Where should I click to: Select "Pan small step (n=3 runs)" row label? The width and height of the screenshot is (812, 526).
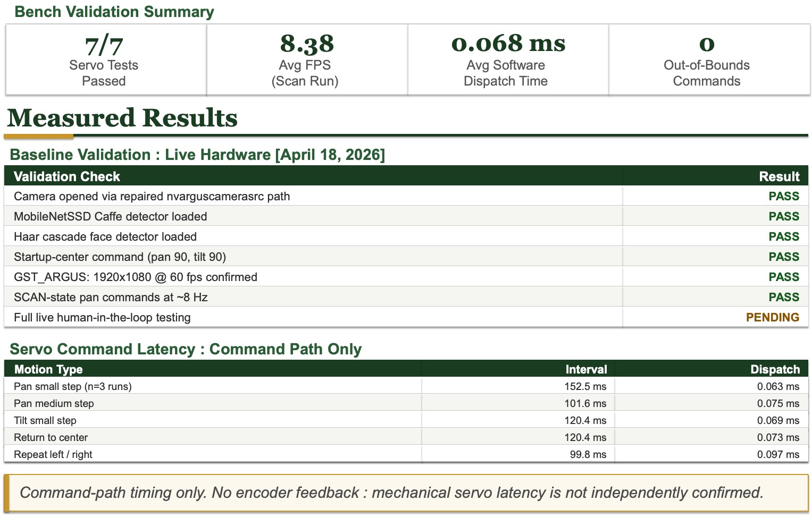tap(73, 386)
